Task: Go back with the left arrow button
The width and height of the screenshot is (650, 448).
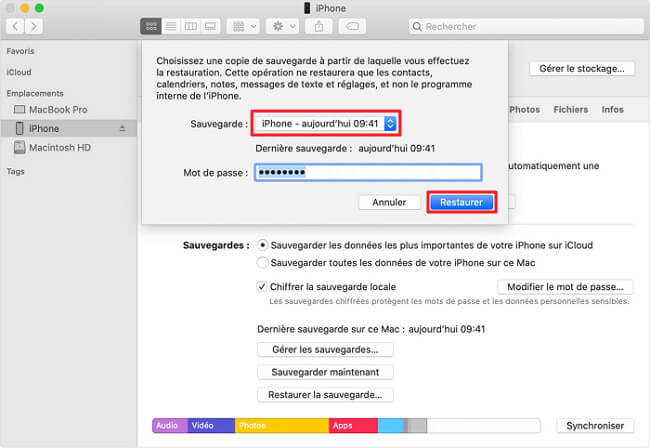Action: [17, 26]
